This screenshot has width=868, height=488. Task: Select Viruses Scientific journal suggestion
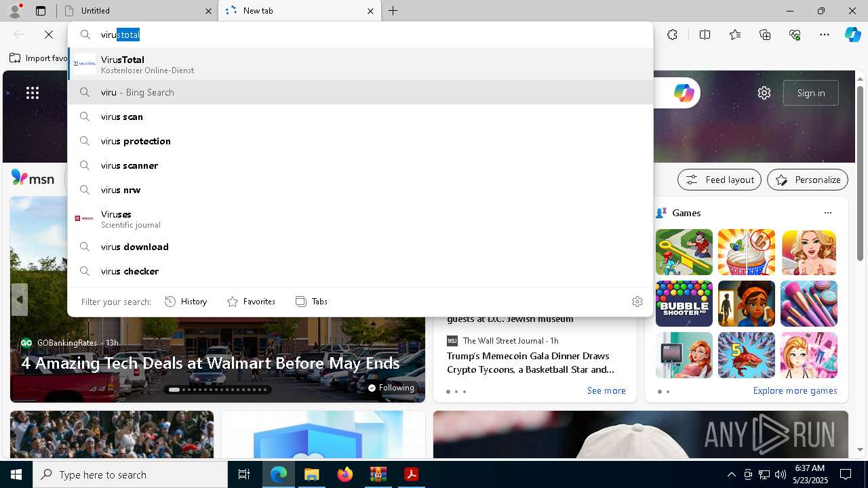(360, 218)
